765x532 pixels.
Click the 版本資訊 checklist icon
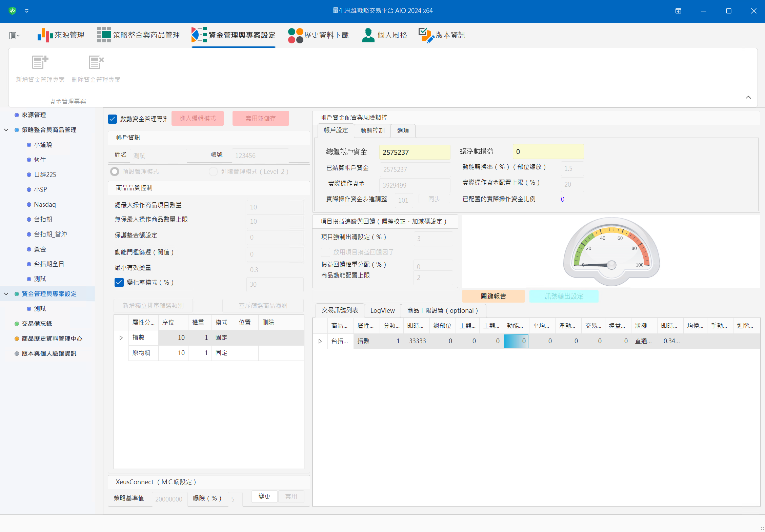tap(425, 35)
